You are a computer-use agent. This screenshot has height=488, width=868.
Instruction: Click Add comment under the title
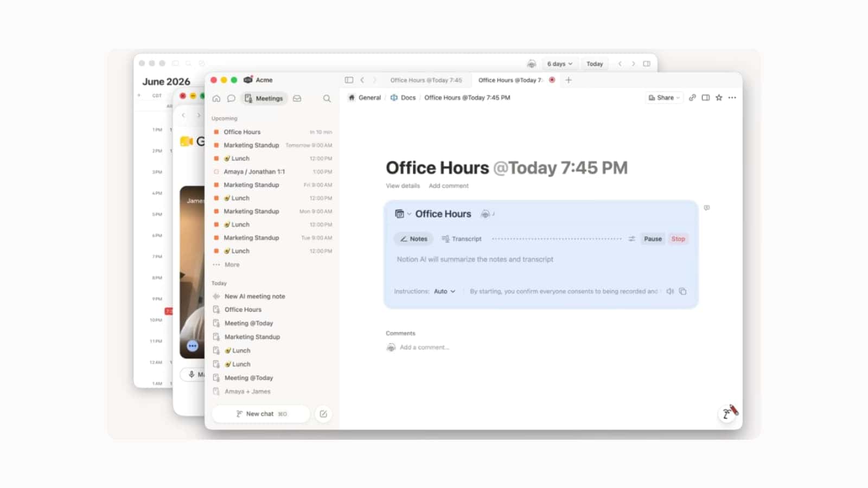click(x=448, y=185)
